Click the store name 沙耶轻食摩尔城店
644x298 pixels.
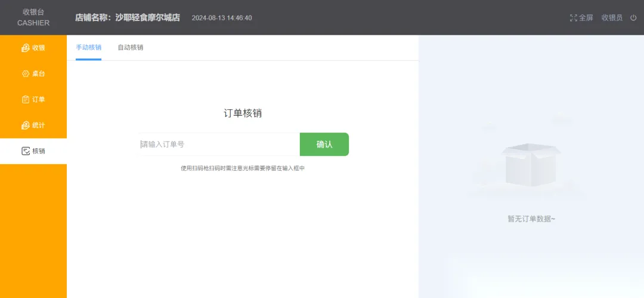click(x=147, y=18)
